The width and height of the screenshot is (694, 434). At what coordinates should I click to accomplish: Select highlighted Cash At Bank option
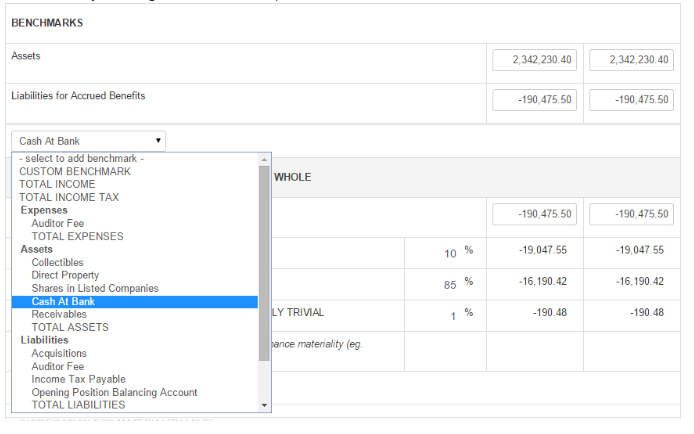63,302
